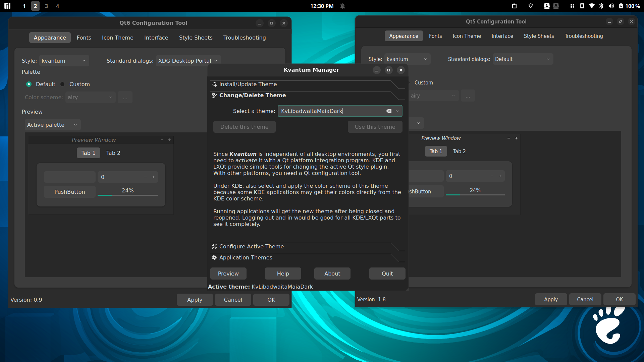The width and height of the screenshot is (644, 362).
Task: Open the 12:30 PM clock menu
Action: point(322,6)
